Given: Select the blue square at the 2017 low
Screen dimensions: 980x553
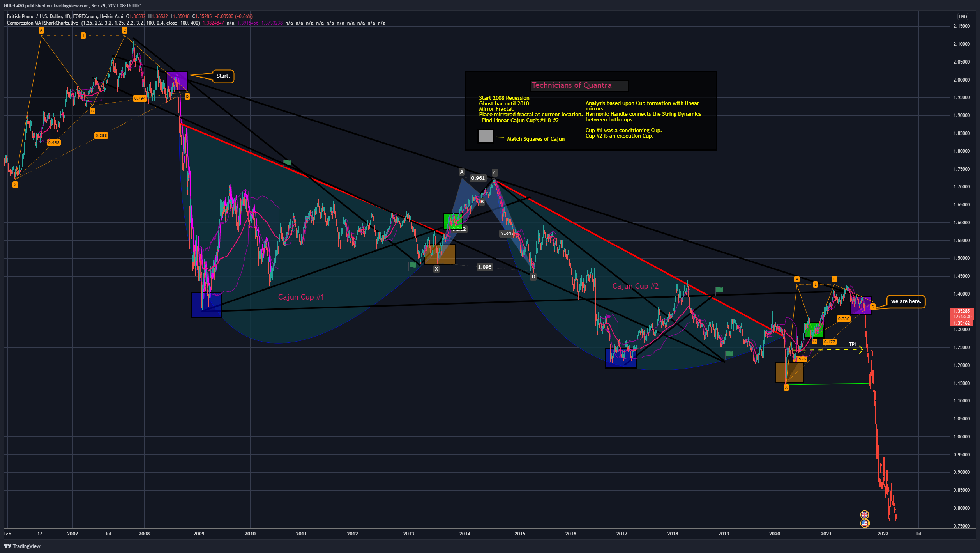Looking at the screenshot, I should click(621, 358).
